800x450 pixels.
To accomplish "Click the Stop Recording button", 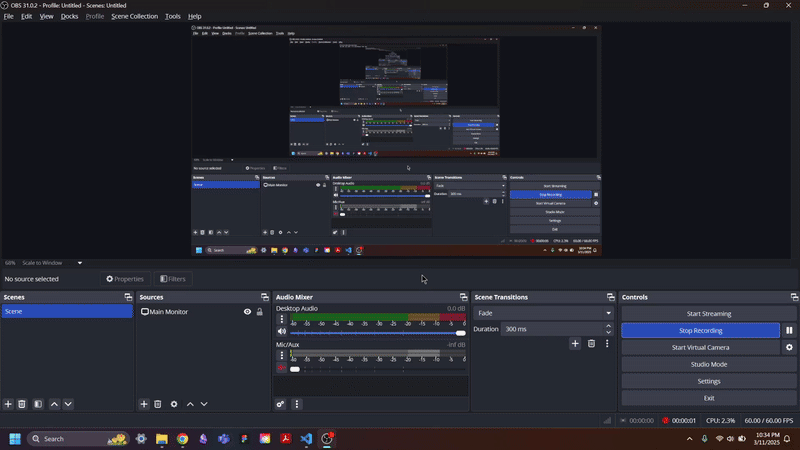I will (700, 330).
